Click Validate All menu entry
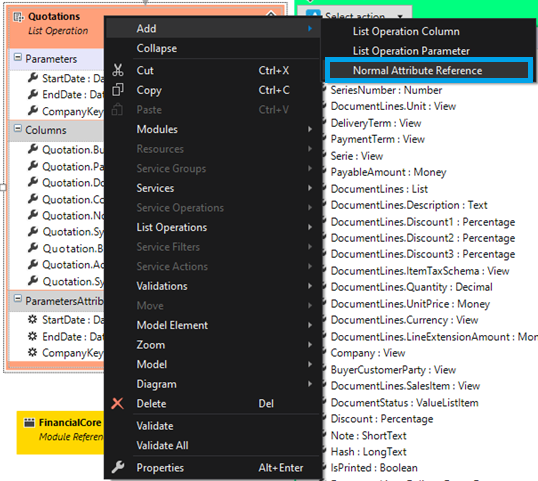538x481 pixels. 213,445
